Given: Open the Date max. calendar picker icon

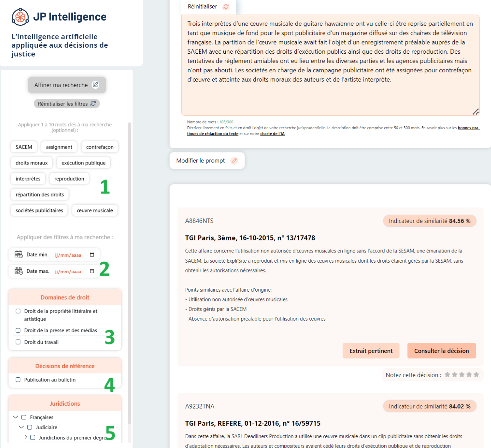Looking at the screenshot, I should (x=92, y=271).
